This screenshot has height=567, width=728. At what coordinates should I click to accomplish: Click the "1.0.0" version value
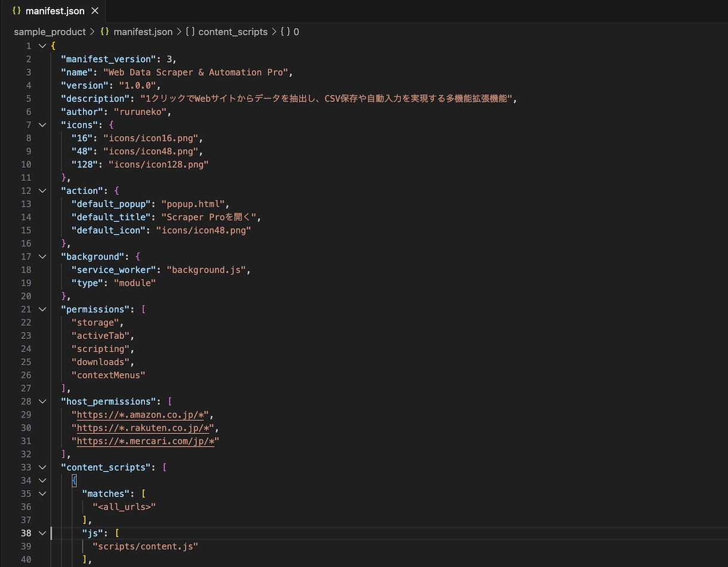point(137,85)
